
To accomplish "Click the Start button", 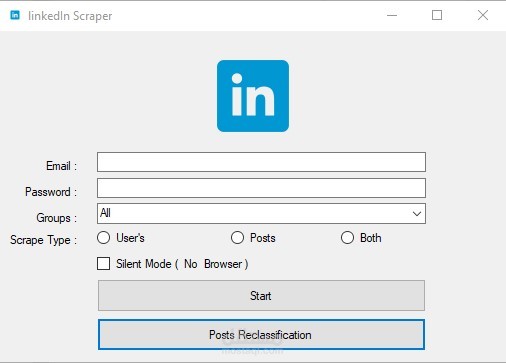I will point(261,295).
